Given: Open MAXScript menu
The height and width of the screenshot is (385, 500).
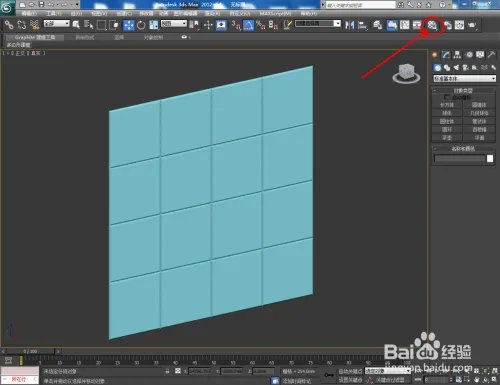Looking at the screenshot, I should 275,13.
